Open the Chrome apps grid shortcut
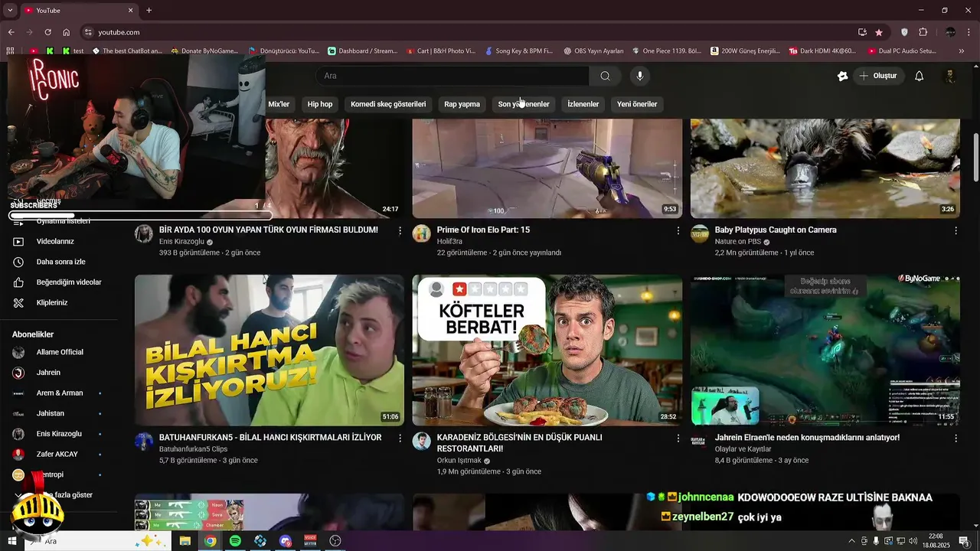 (x=10, y=51)
